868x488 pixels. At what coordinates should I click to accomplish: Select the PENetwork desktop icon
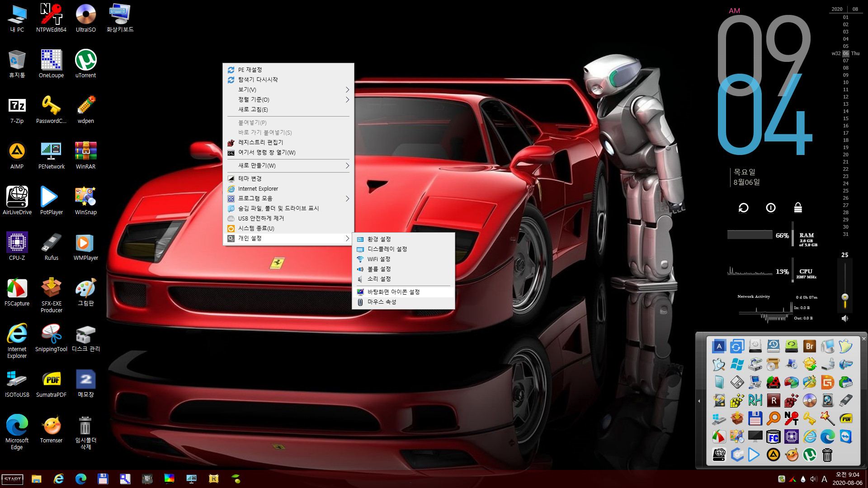(51, 155)
